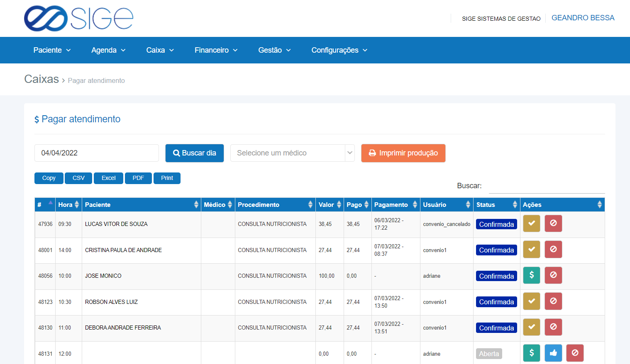Sort table by Hora column
This screenshot has width=630, height=364.
pos(68,205)
